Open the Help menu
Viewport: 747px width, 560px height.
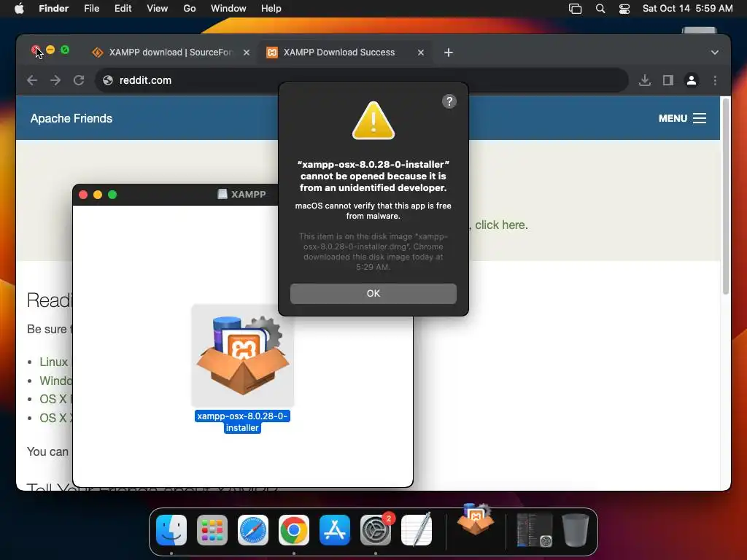coord(271,9)
